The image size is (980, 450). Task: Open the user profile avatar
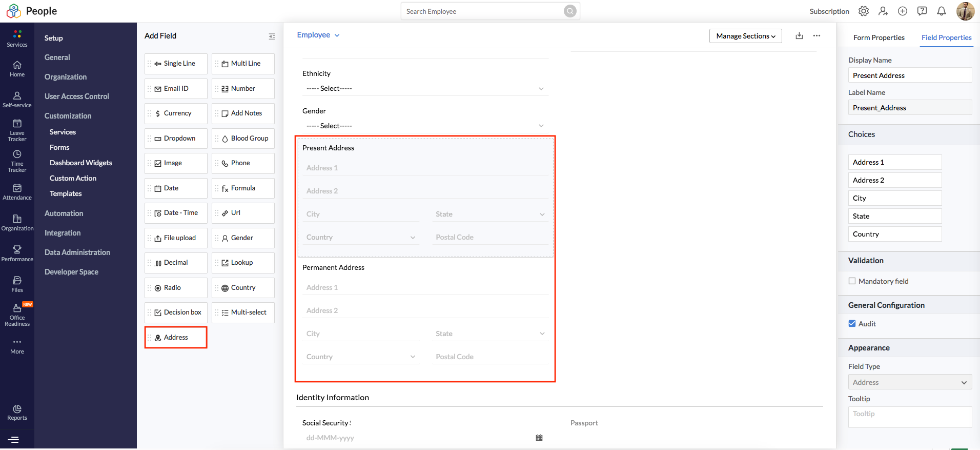coord(965,11)
